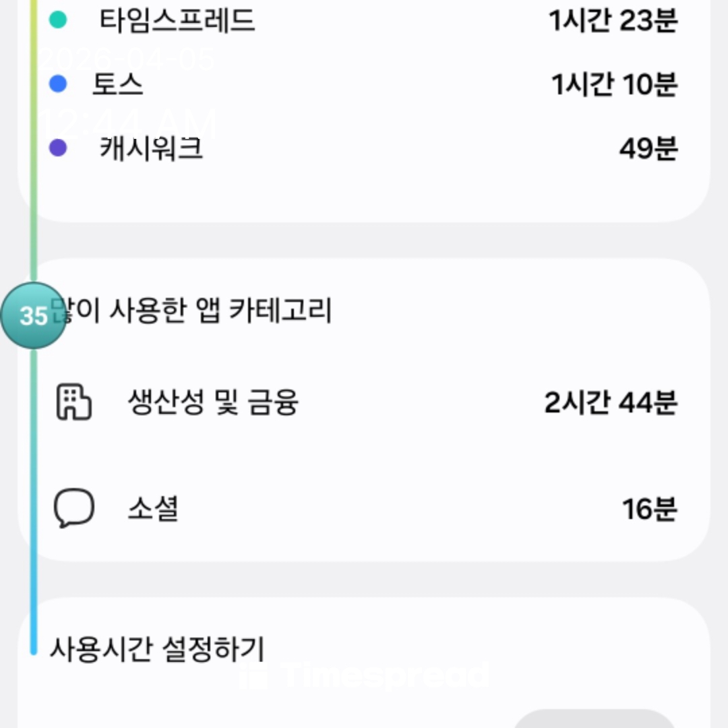Click the teal dot beside 타임스프레드
728x728 pixels.
pyautogui.click(x=59, y=20)
